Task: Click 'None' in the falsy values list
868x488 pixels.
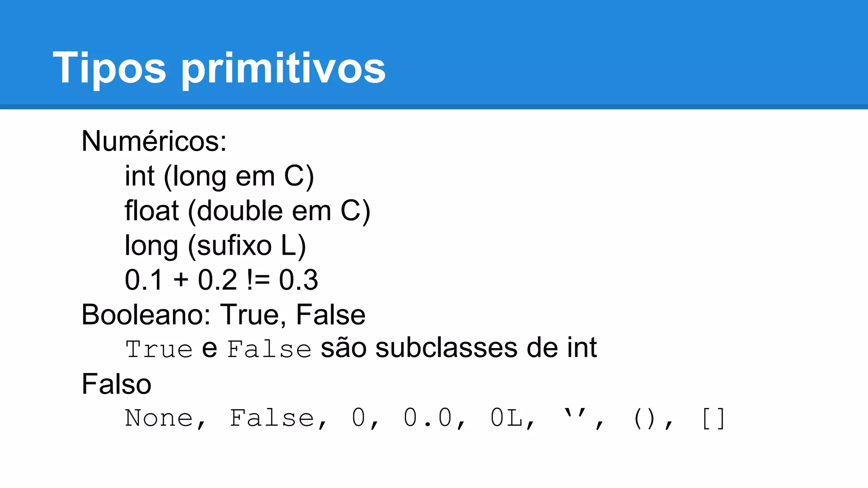Action: (159, 418)
